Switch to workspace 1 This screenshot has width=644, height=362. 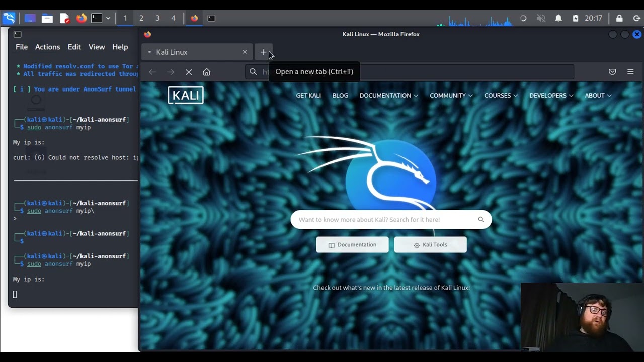pos(125,18)
